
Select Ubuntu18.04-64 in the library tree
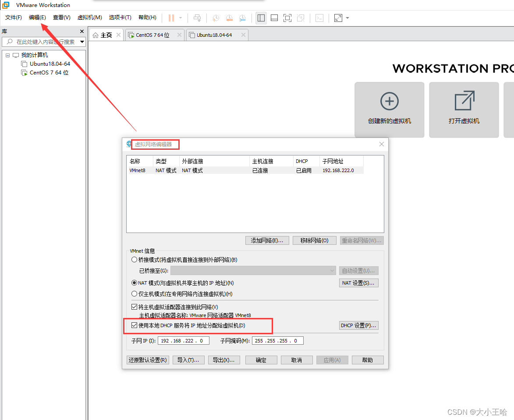50,64
